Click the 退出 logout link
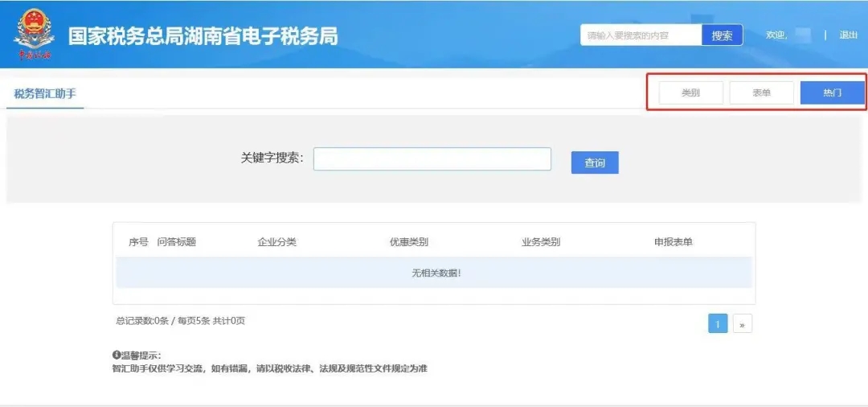 (848, 35)
